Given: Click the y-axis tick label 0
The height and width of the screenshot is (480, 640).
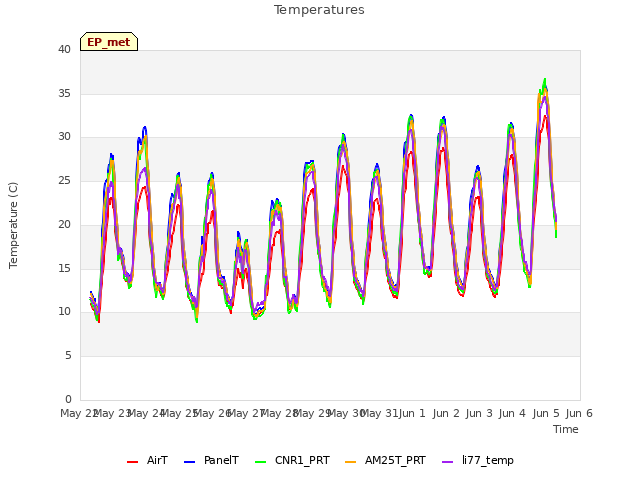Looking at the screenshot, I should tap(68, 399).
